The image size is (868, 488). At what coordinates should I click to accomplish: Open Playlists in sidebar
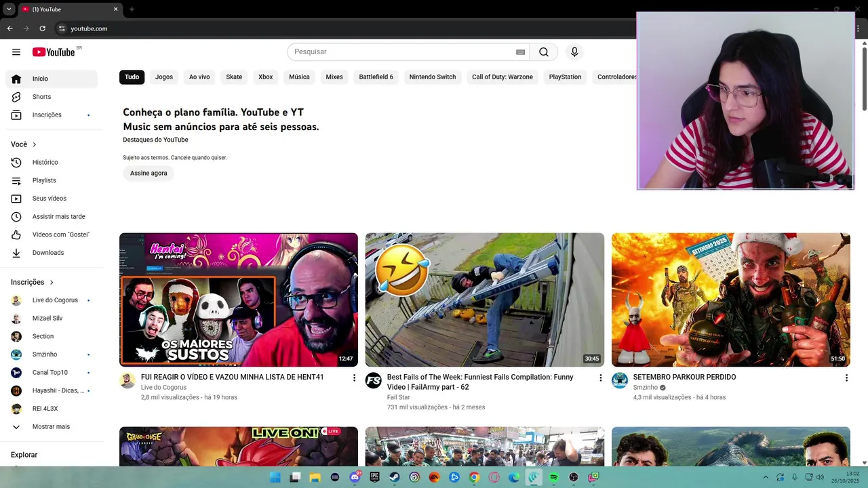point(52,180)
